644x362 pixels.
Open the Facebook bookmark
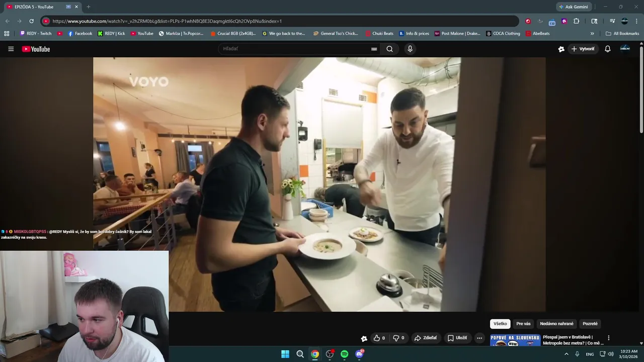tap(79, 34)
